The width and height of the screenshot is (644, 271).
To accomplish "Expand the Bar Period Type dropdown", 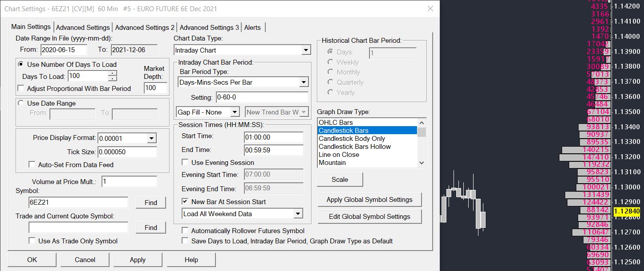I will click(304, 82).
